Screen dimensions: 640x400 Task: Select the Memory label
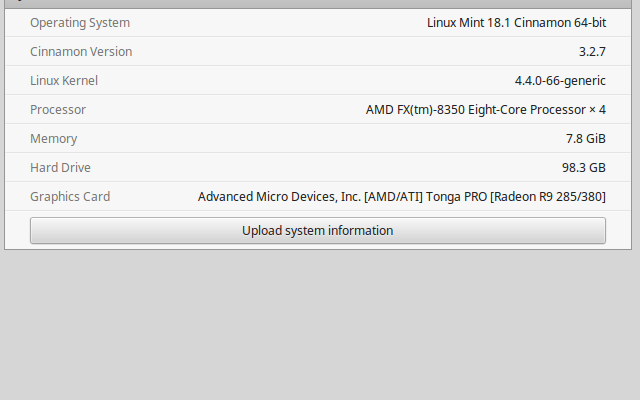point(54,139)
